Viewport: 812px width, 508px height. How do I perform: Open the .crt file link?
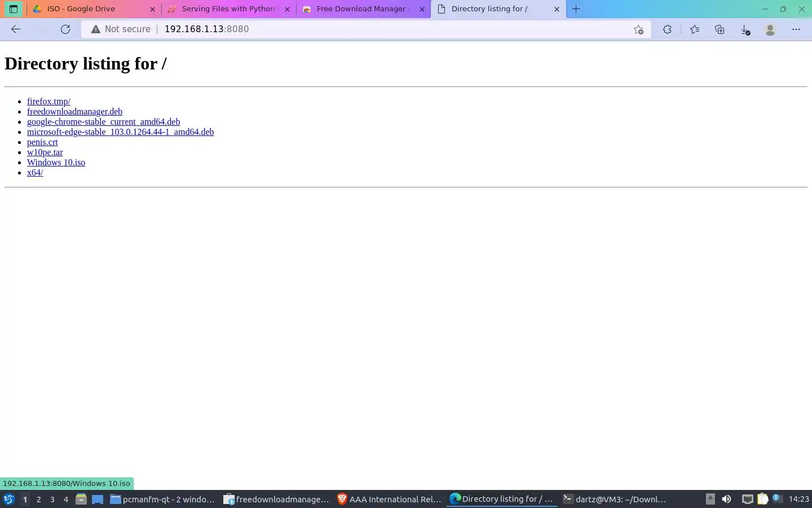[42, 142]
